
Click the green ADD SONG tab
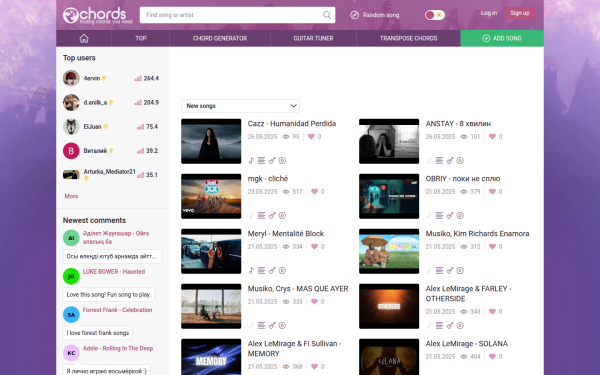coord(502,38)
